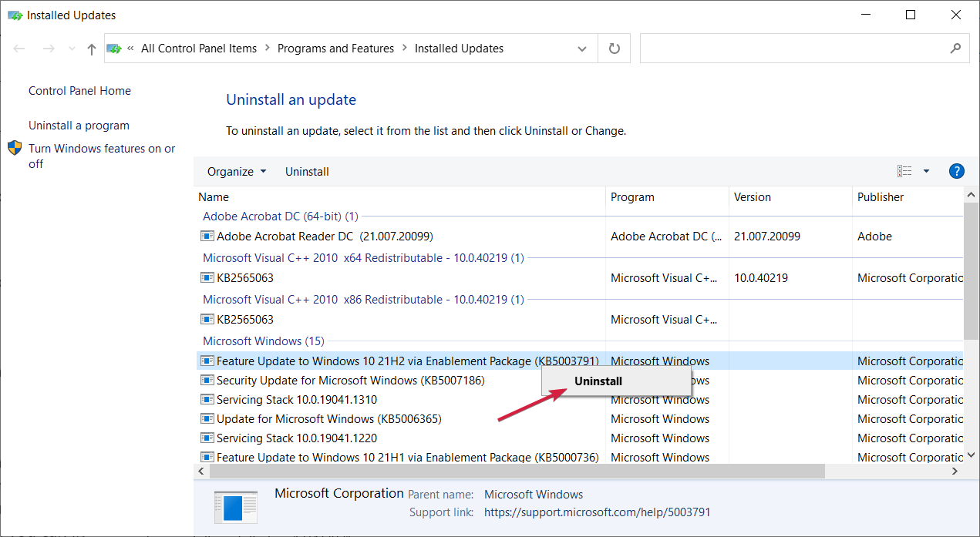The height and width of the screenshot is (537, 980).
Task: Click the icon next to Adobe Acrobat Reader DC
Action: tap(207, 236)
